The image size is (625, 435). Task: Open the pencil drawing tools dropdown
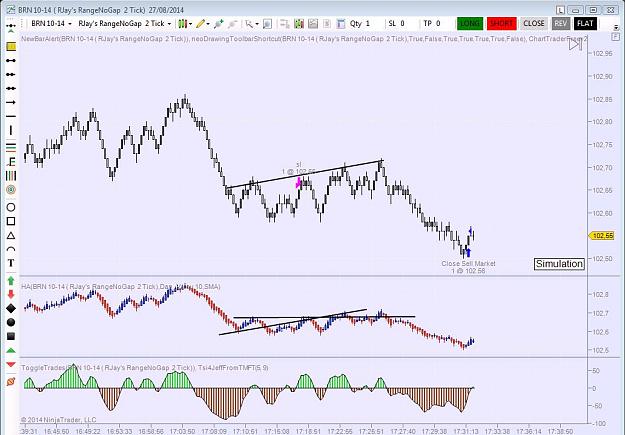[x=202, y=24]
